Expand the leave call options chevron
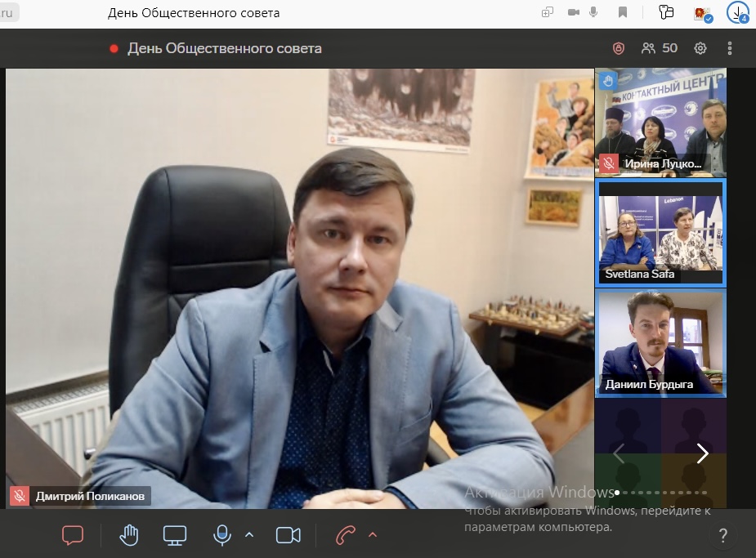The width and height of the screenshot is (756, 558). point(373,535)
